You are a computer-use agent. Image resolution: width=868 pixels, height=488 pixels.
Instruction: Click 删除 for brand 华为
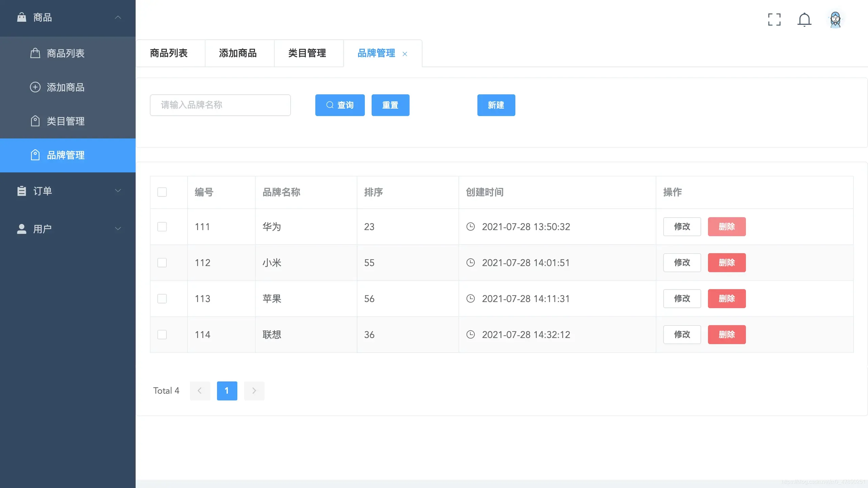pyautogui.click(x=727, y=227)
